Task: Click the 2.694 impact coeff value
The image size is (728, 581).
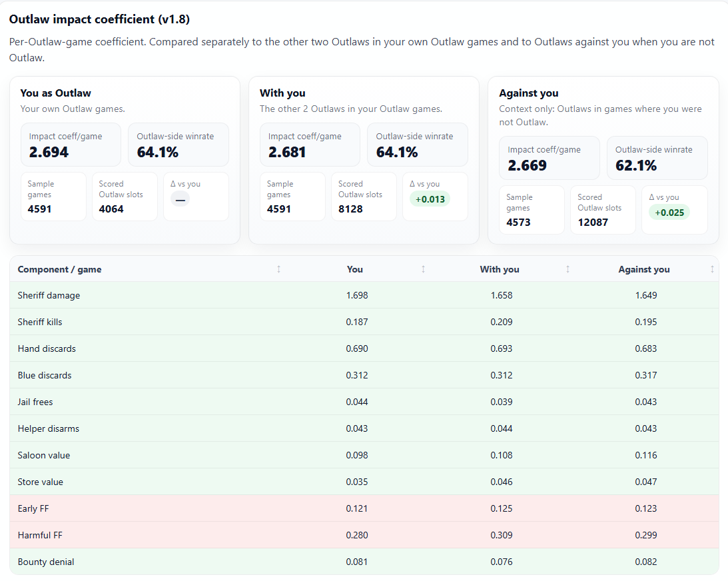Action: 49,153
